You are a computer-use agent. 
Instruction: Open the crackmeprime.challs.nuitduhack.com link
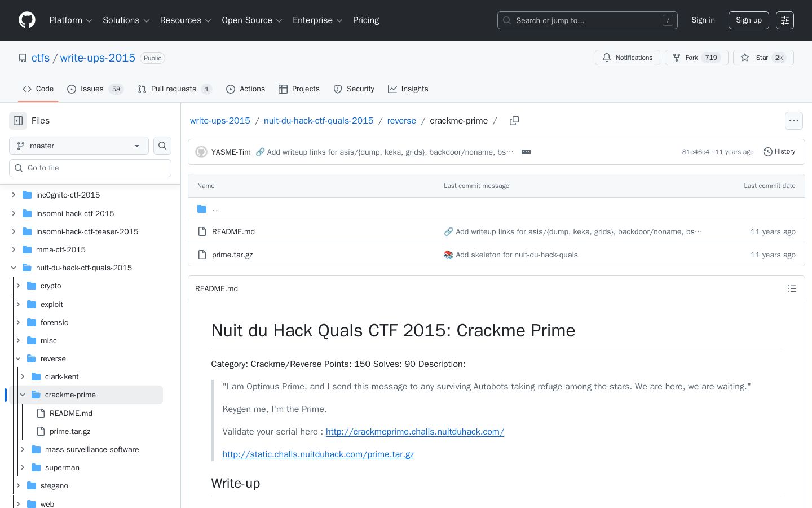click(415, 432)
